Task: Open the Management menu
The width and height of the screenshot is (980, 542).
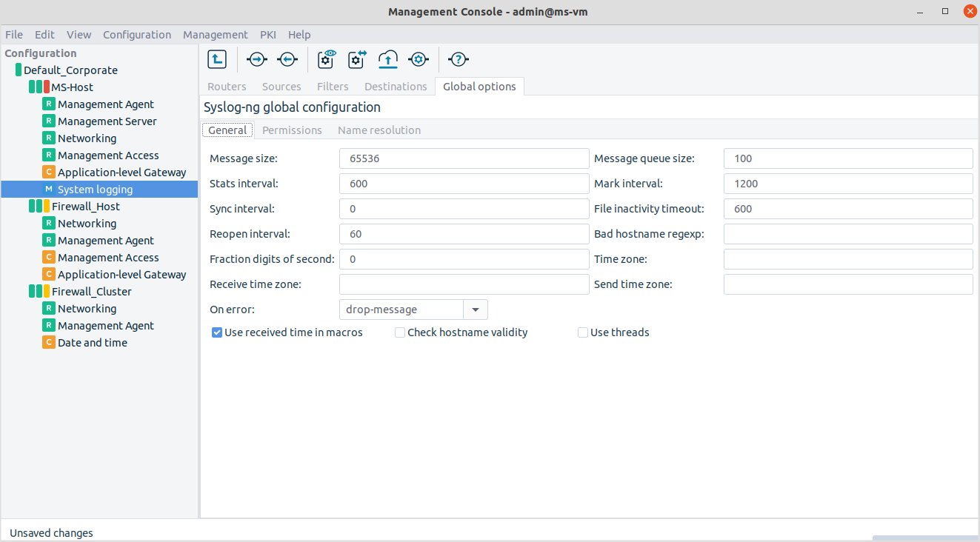Action: (x=216, y=34)
